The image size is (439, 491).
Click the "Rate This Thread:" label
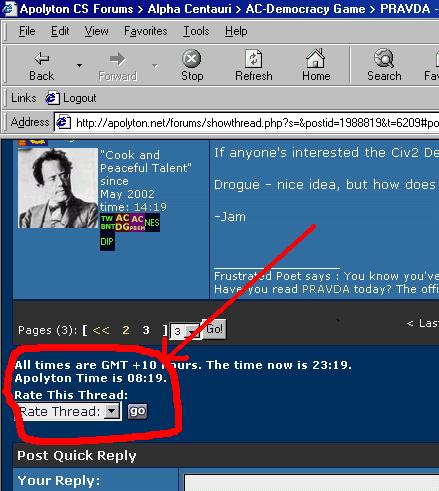pyautogui.click(x=71, y=395)
